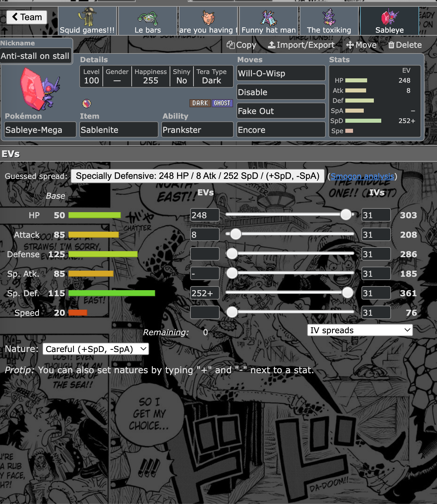Click the HP EV input box

pos(205,215)
